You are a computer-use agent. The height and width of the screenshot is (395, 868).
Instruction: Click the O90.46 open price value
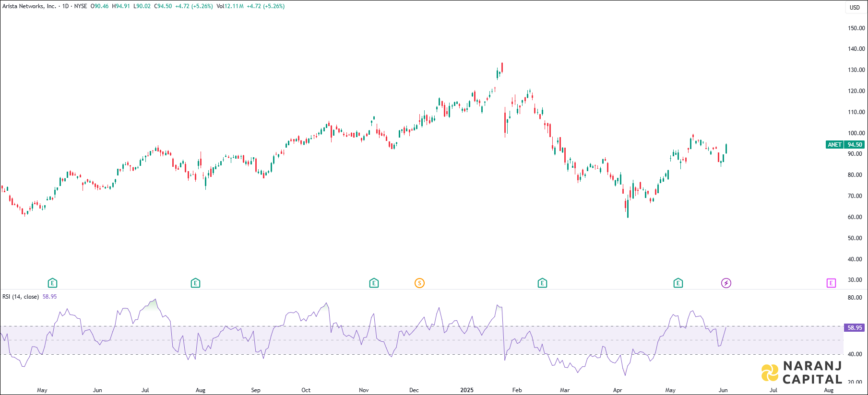point(100,6)
